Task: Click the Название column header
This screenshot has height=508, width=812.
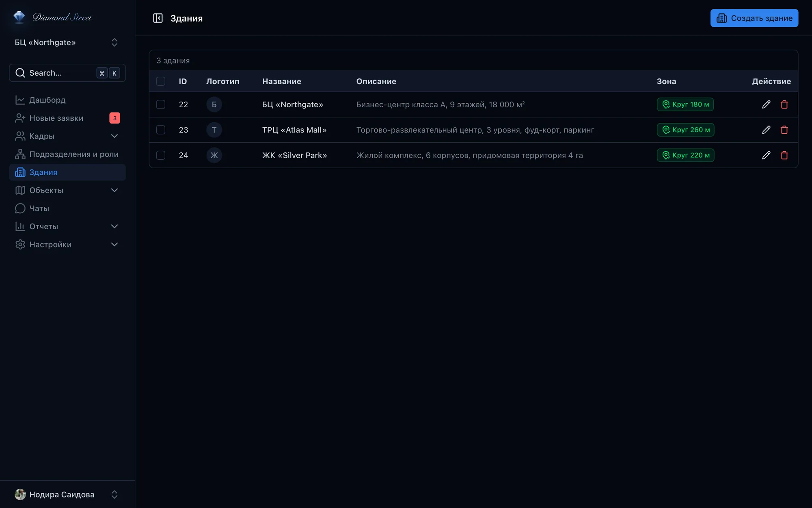Action: (281, 81)
